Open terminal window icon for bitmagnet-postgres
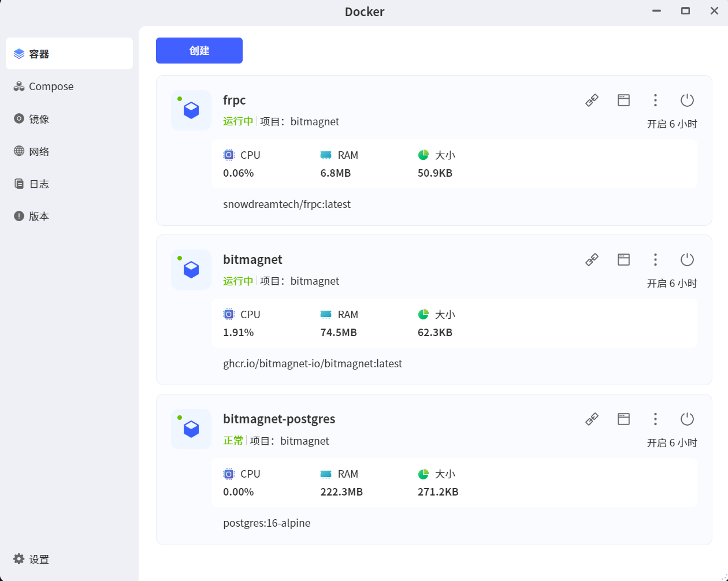The image size is (728, 581). pos(623,419)
